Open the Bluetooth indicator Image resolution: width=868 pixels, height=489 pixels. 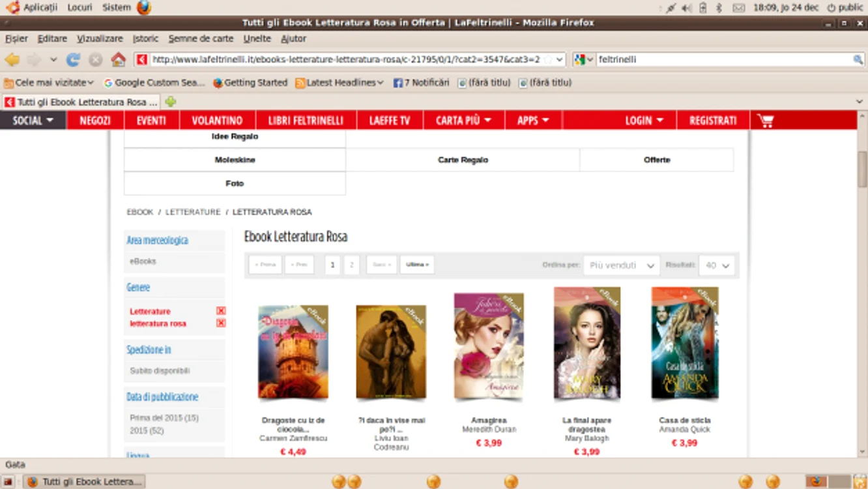click(x=719, y=8)
